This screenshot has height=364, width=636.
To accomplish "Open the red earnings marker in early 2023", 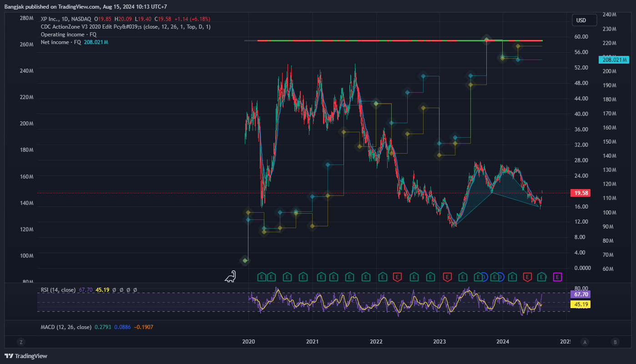I will click(x=447, y=276).
